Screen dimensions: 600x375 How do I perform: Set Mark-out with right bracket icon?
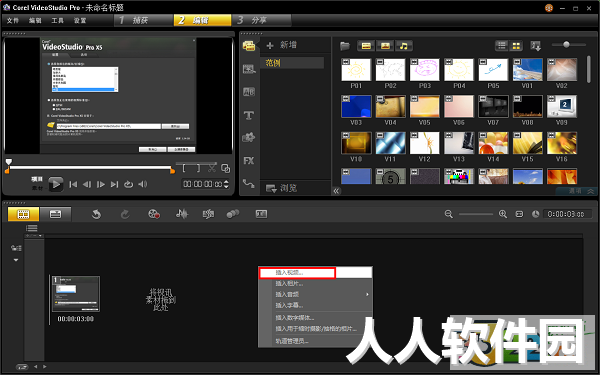click(x=198, y=168)
